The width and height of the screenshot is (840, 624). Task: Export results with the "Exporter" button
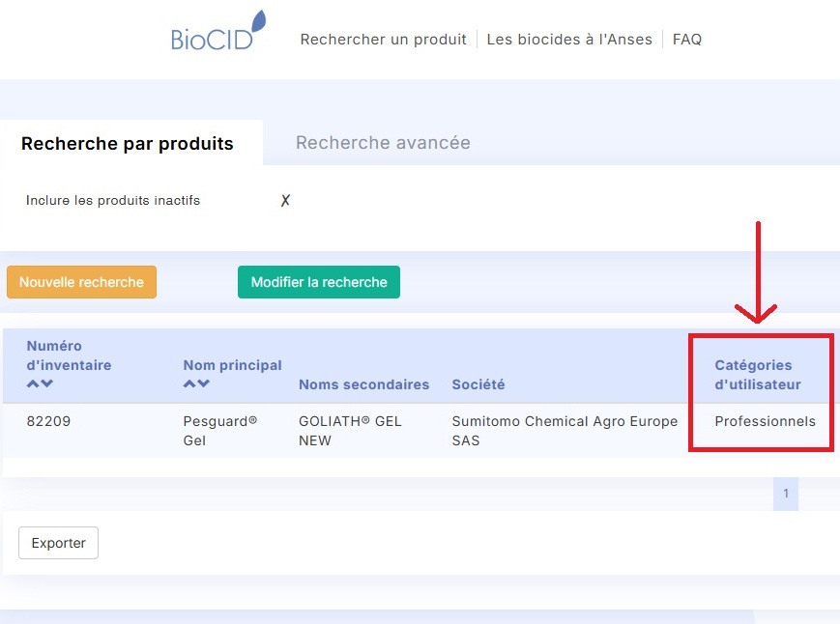pos(58,543)
